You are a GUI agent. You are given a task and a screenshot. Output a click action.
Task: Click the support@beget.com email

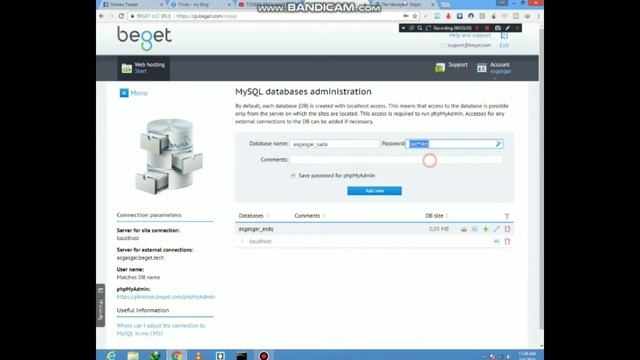(x=469, y=45)
